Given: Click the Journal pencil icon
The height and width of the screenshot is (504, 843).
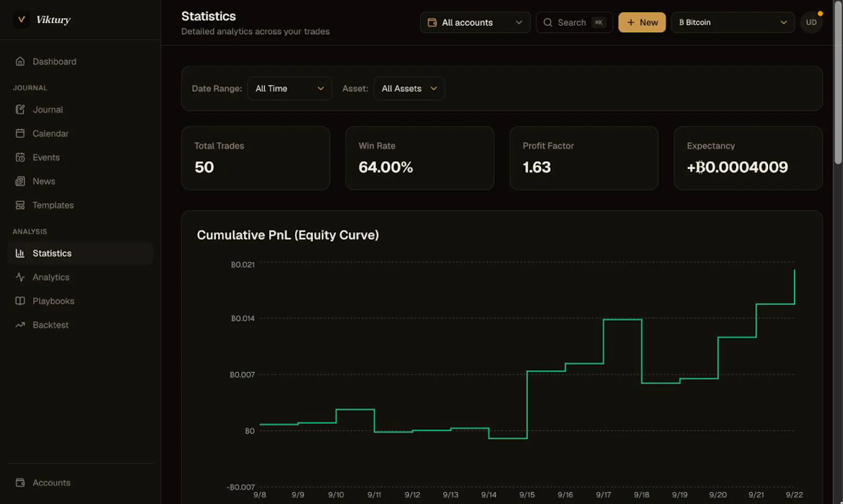Looking at the screenshot, I should 20,110.
